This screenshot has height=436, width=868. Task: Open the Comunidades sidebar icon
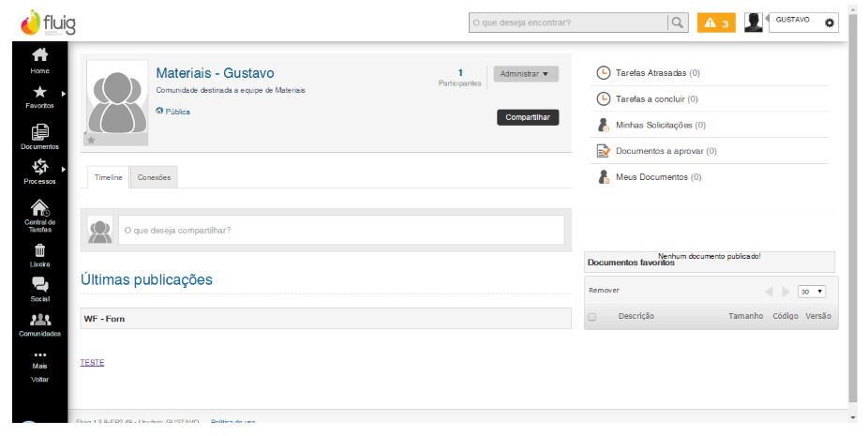click(39, 320)
